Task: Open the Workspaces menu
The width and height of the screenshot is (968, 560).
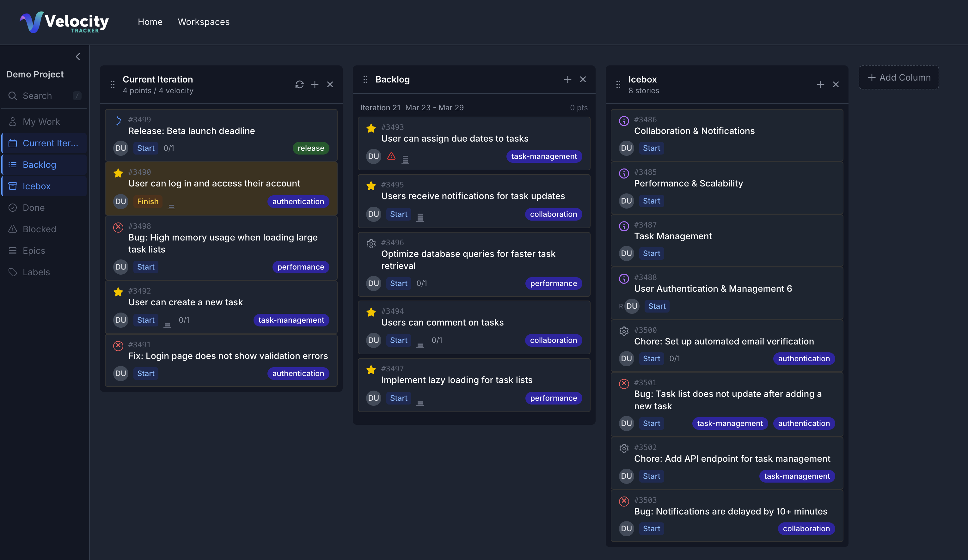Action: 203,22
